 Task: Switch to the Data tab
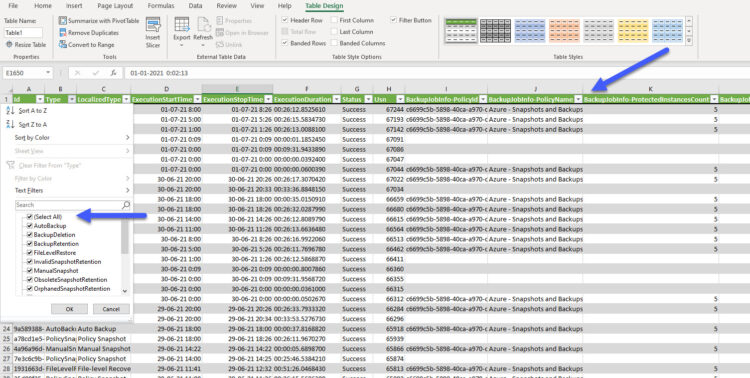tap(195, 6)
